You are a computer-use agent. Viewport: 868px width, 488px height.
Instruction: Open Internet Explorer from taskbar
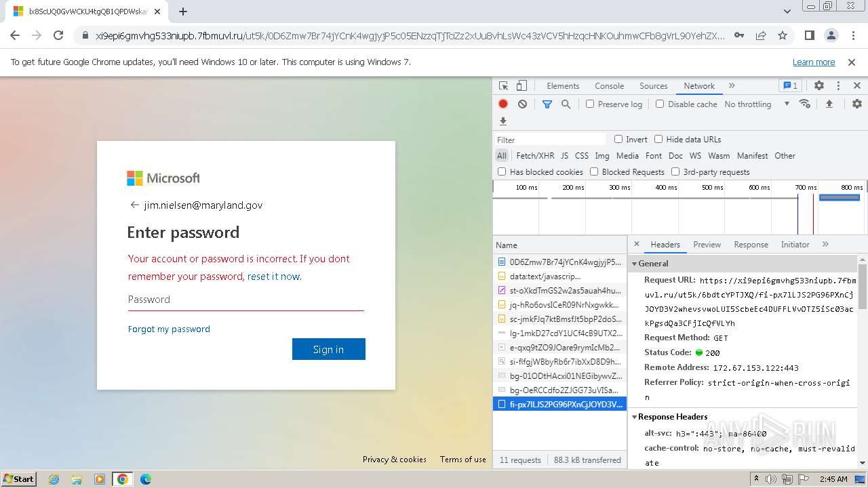point(54,479)
